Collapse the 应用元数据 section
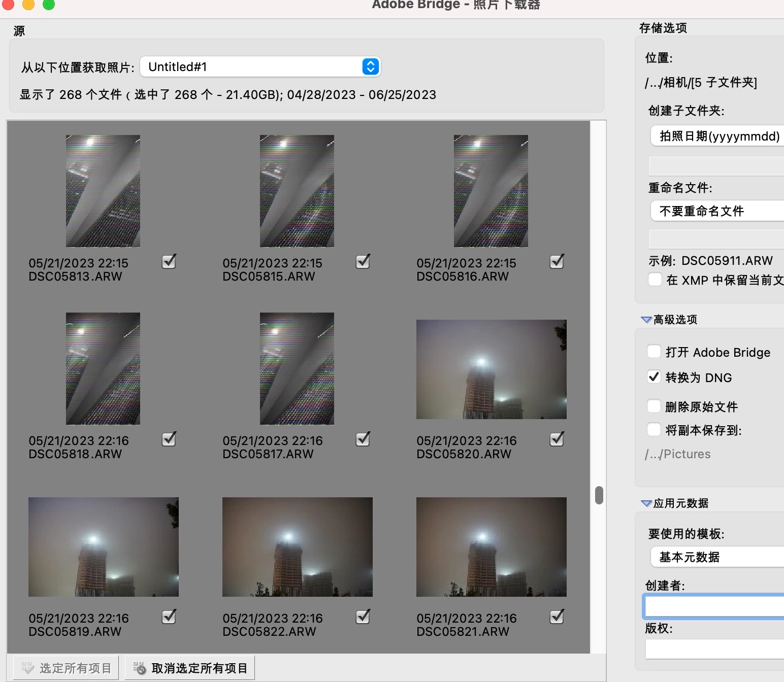 pos(646,503)
